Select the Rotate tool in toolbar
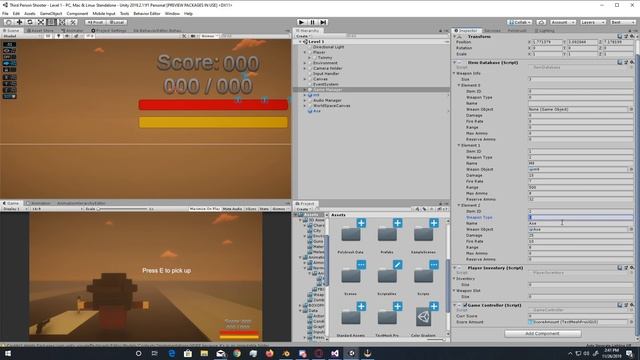Screen dimensions: 640x360 [30, 22]
